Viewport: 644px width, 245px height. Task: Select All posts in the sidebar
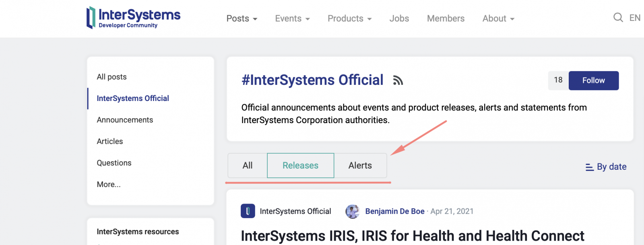pyautogui.click(x=111, y=77)
